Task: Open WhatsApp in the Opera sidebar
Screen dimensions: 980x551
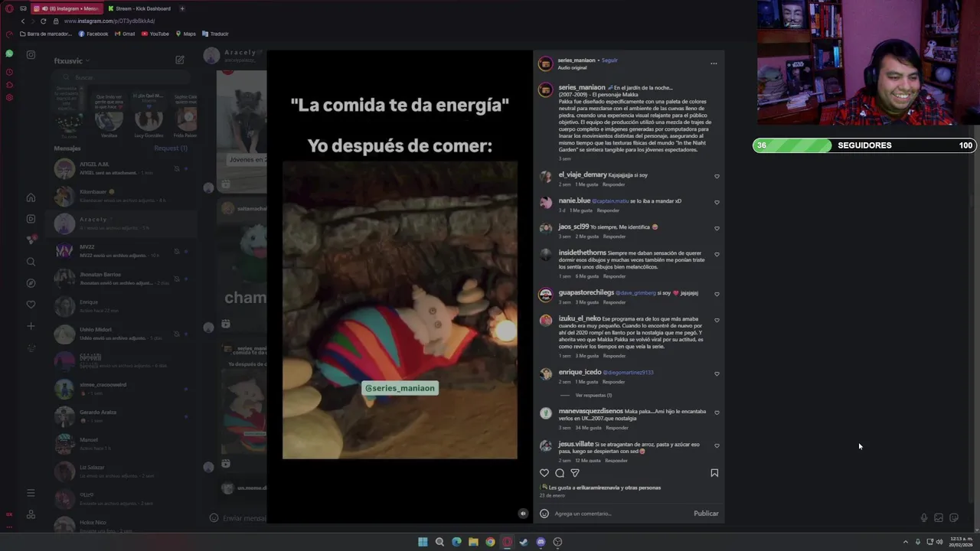Action: click(x=9, y=54)
